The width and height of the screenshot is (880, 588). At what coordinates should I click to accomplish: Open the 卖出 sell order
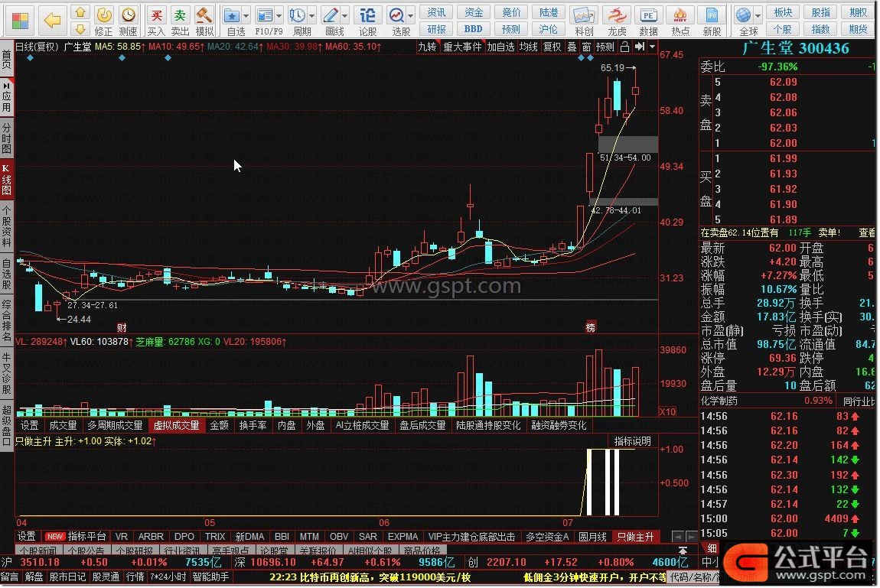(180, 21)
